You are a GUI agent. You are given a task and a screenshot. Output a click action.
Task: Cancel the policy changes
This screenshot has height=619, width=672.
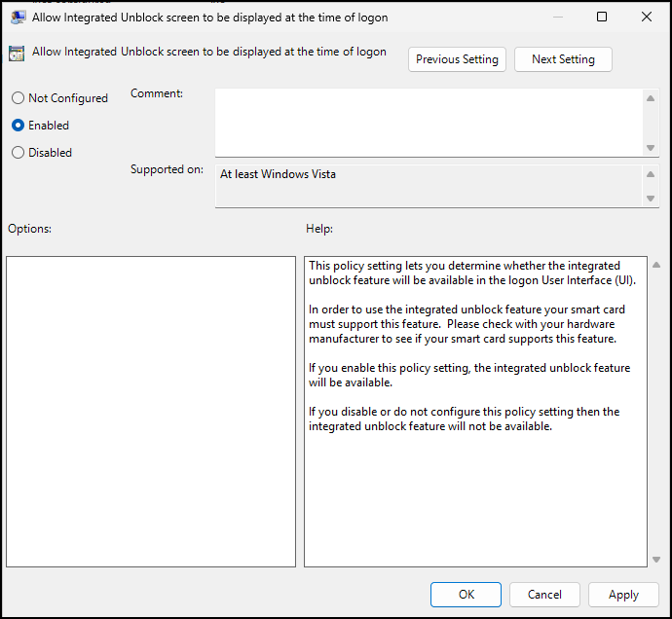tap(544, 595)
